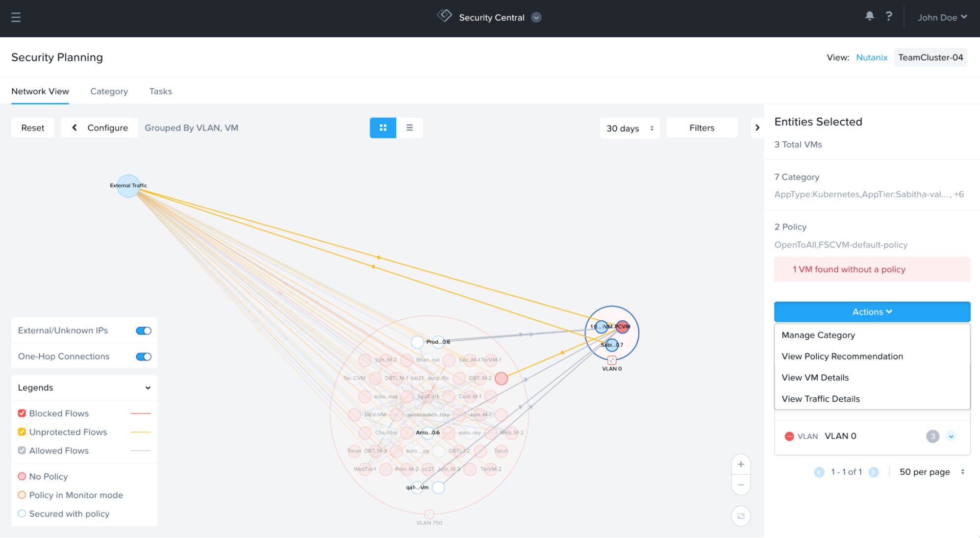Image resolution: width=980 pixels, height=538 pixels.
Task: Switch to grid view layout icon
Action: click(383, 128)
